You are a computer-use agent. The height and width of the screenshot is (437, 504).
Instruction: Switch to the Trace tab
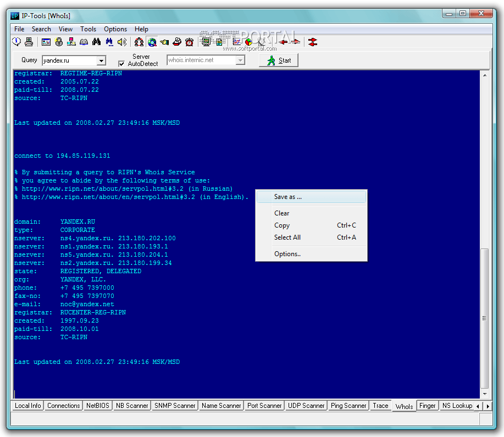pyautogui.click(x=380, y=406)
